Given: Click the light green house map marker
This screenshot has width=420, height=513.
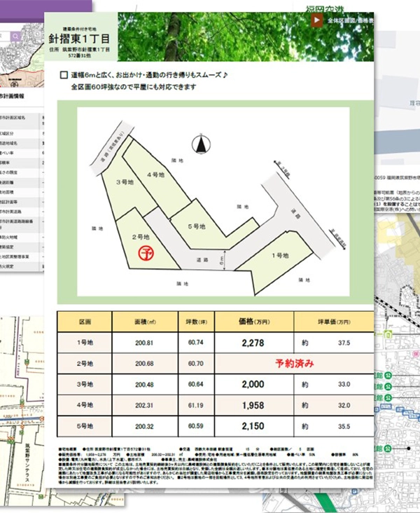Looking at the screenshot, I should (388, 335).
